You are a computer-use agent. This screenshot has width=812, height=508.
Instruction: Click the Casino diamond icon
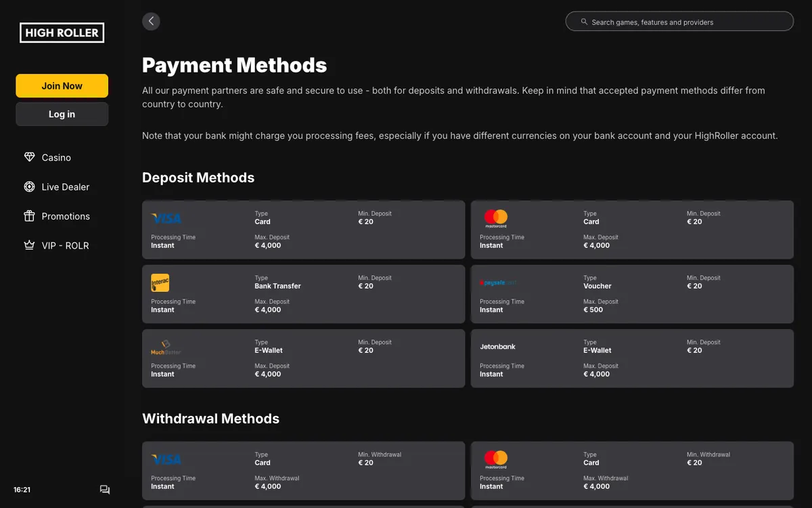click(x=29, y=157)
